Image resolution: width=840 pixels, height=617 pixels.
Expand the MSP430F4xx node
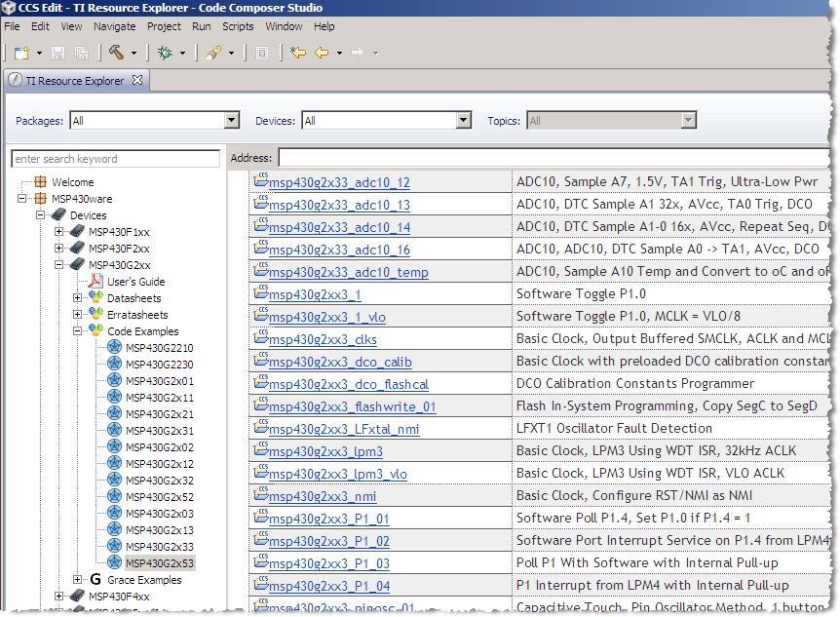pos(58,597)
